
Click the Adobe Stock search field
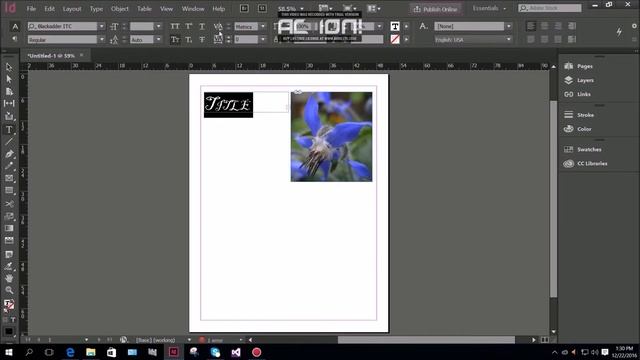pyautogui.click(x=550, y=8)
